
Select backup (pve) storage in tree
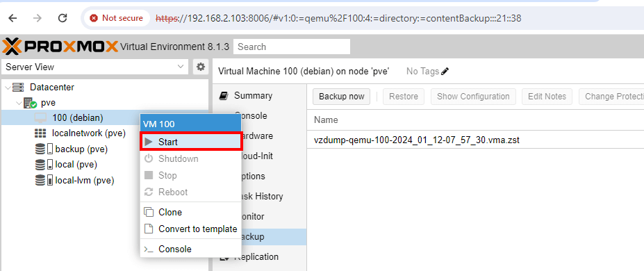click(x=81, y=149)
